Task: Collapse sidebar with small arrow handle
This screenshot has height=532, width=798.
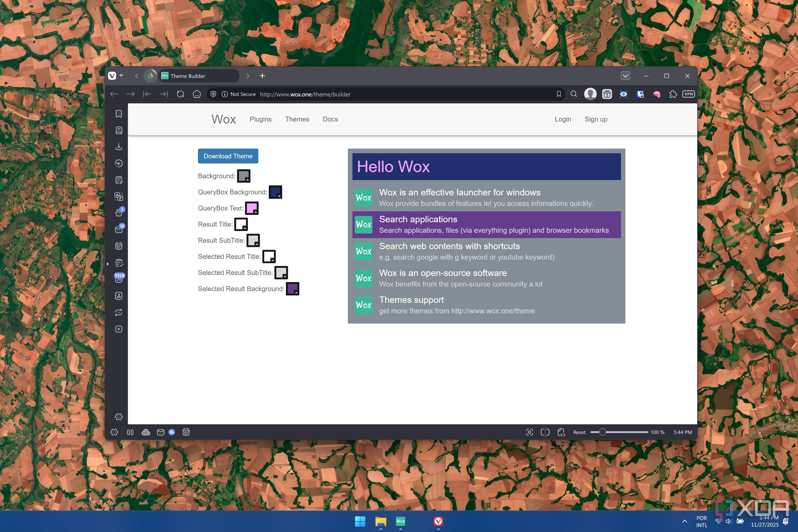Action: click(x=107, y=264)
